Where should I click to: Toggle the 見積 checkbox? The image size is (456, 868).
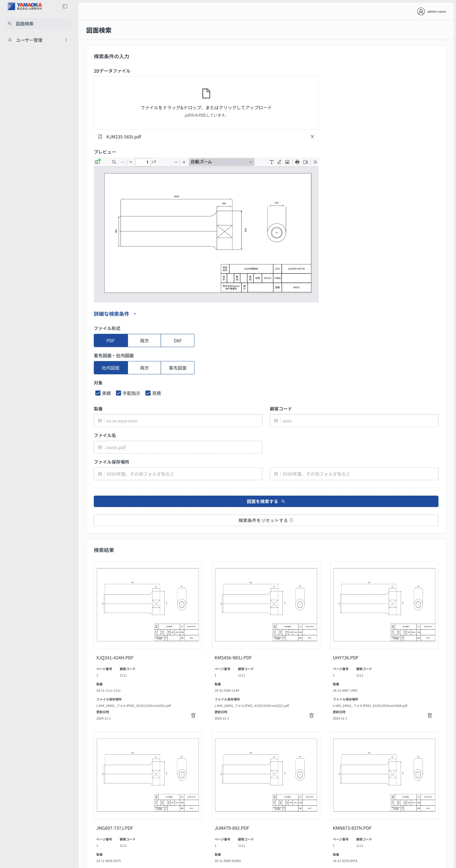tap(148, 393)
